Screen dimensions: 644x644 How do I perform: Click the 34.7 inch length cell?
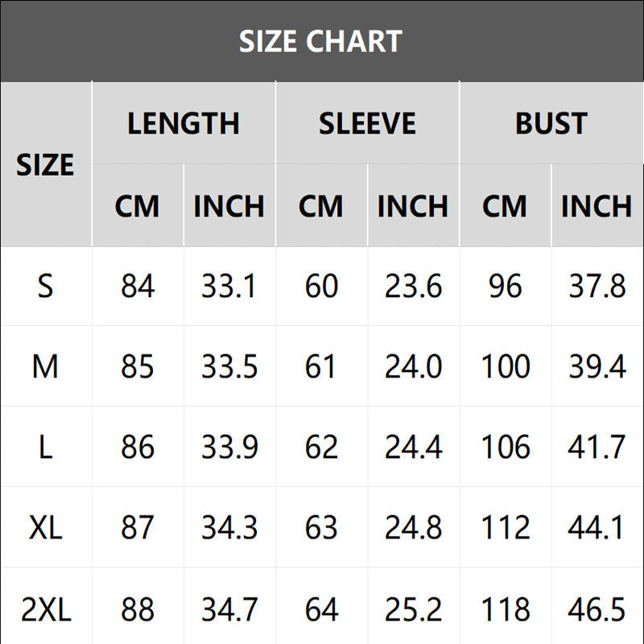(x=229, y=609)
